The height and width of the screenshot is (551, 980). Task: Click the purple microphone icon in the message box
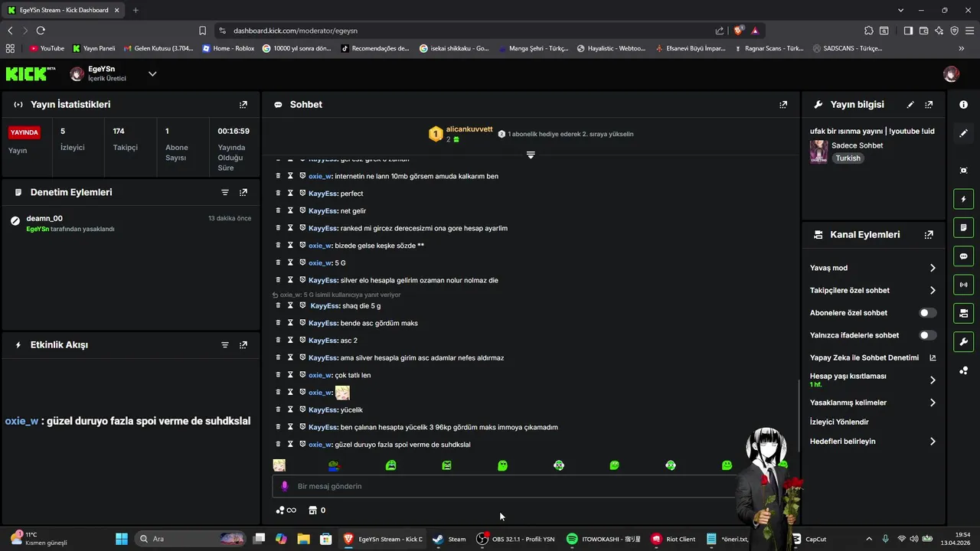click(285, 486)
